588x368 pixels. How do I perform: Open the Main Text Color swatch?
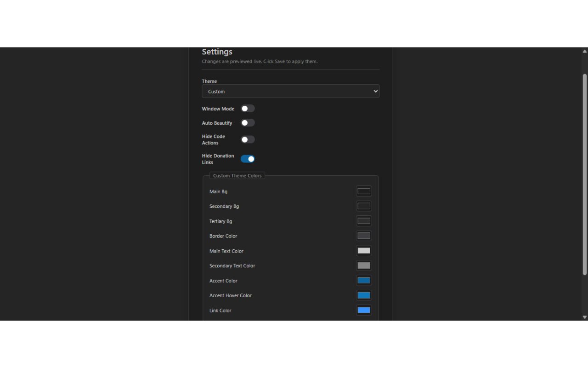364,251
